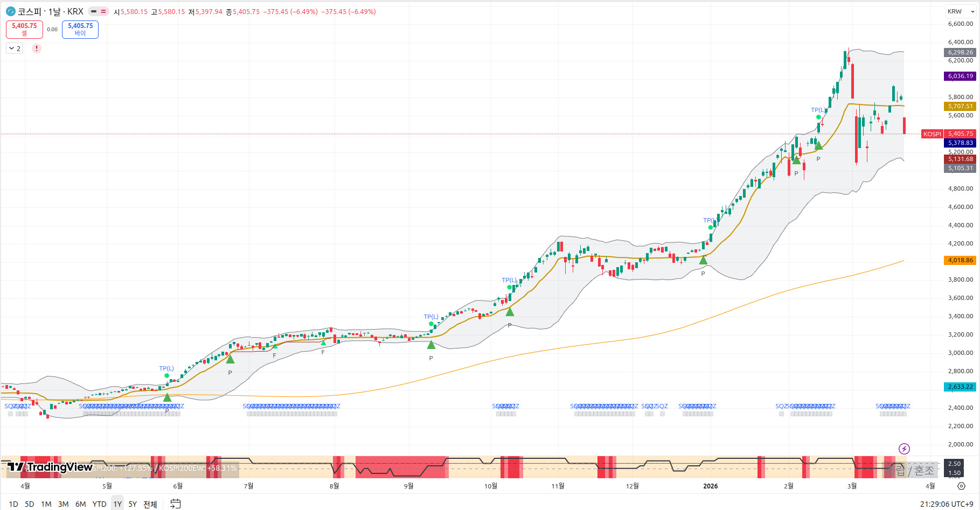Select the 전체 (all) time range

[150, 504]
